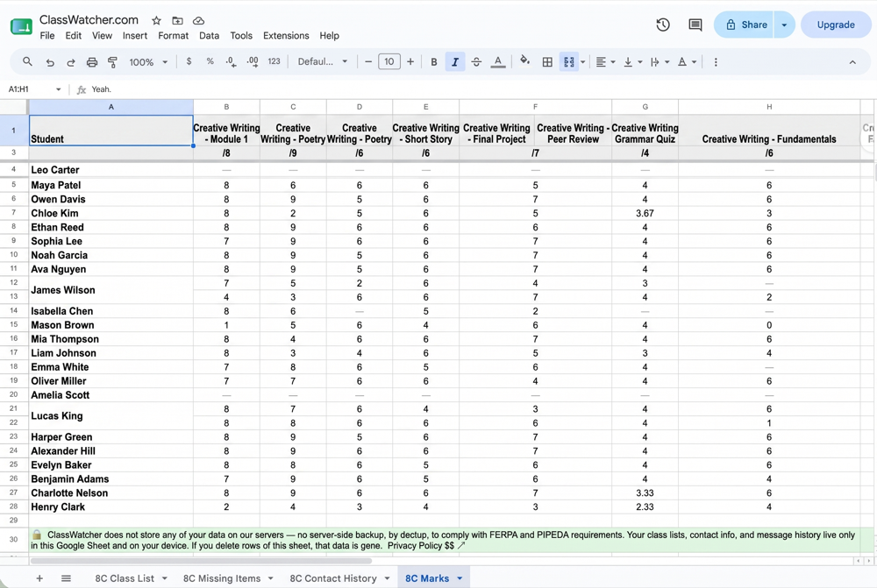This screenshot has height=588, width=877.
Task: Open horizontal align dropdown
Action: [605, 62]
